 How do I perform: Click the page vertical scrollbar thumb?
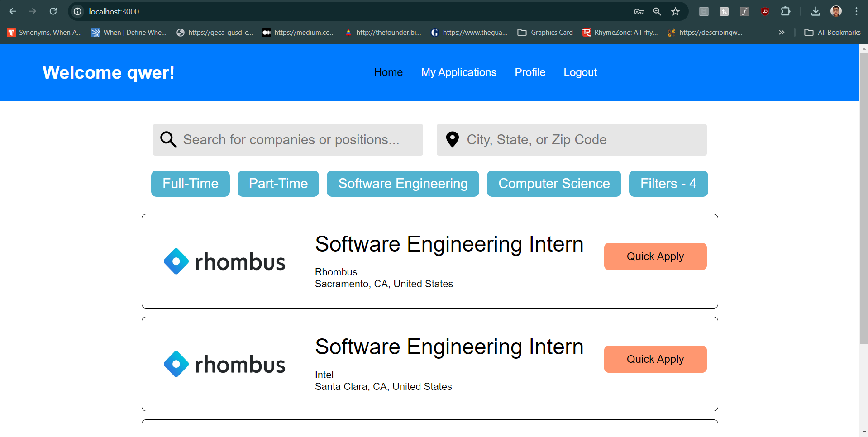(x=863, y=199)
